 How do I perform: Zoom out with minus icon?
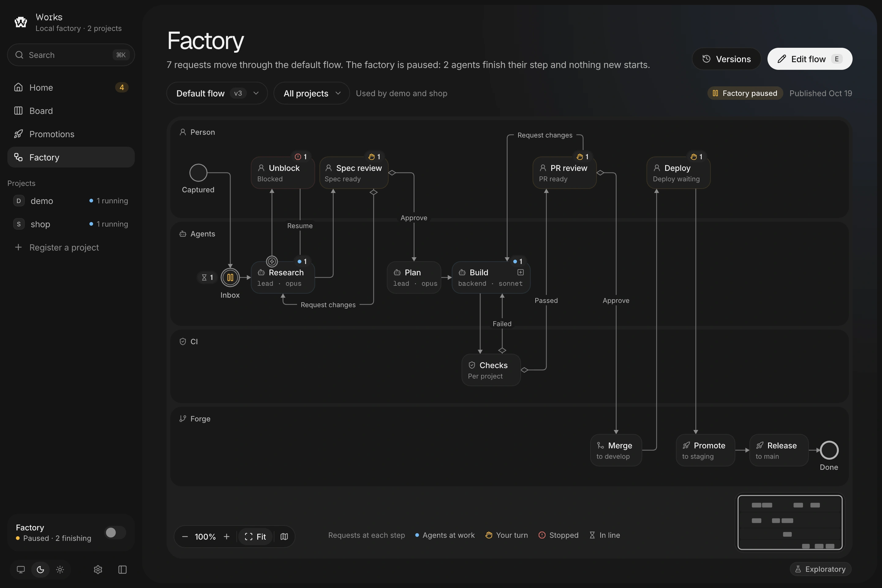coord(185,537)
